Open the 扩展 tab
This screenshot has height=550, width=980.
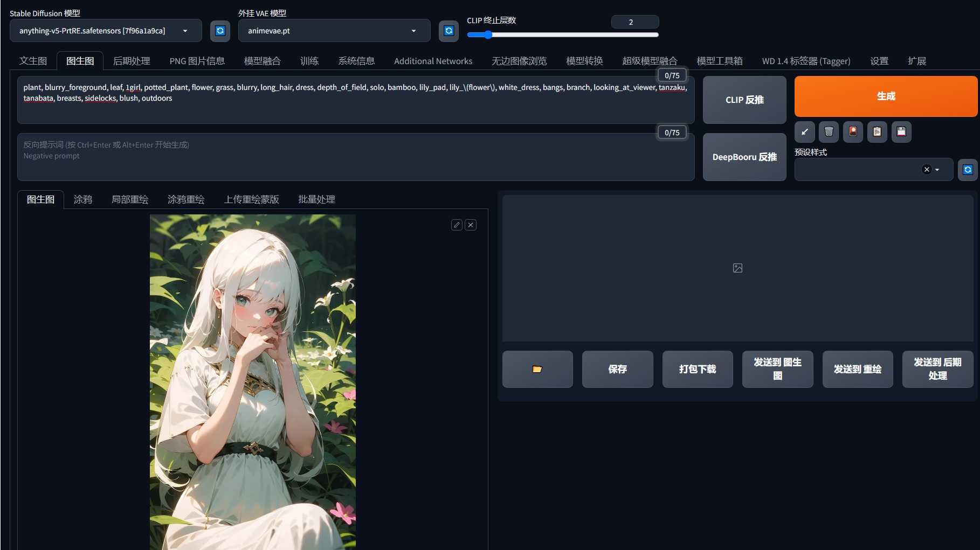(917, 61)
